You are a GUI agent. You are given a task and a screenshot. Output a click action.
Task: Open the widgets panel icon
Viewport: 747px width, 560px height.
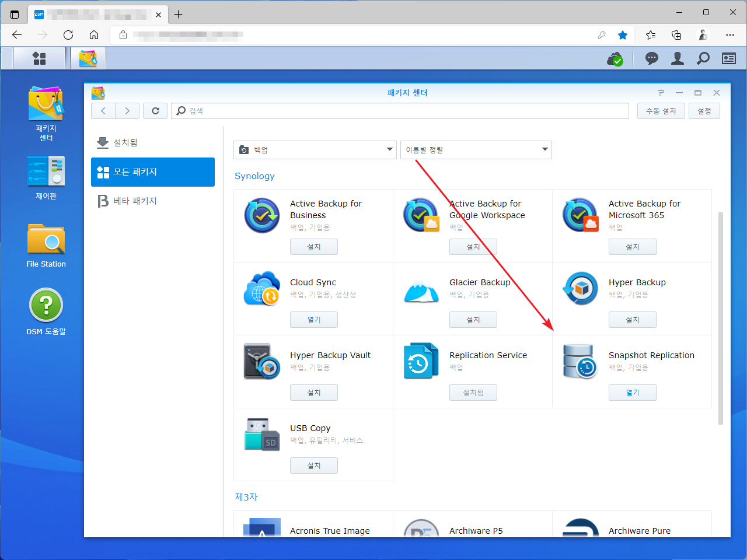tap(729, 58)
